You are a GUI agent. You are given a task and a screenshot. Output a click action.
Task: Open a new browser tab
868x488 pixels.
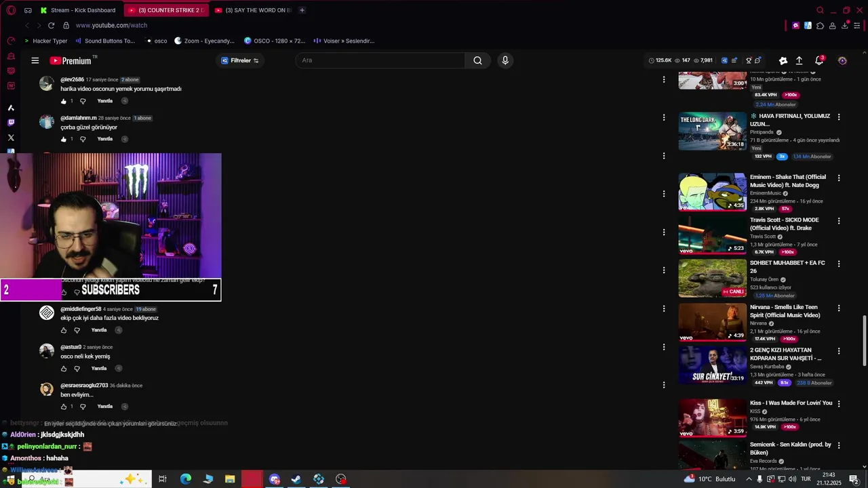tap(302, 10)
